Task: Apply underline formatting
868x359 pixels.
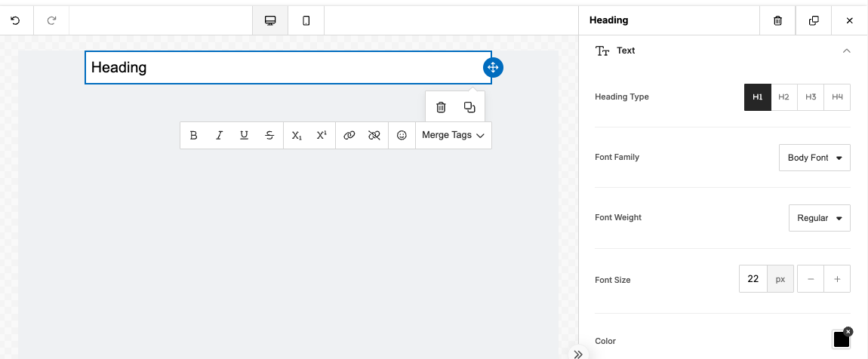Action: (244, 135)
